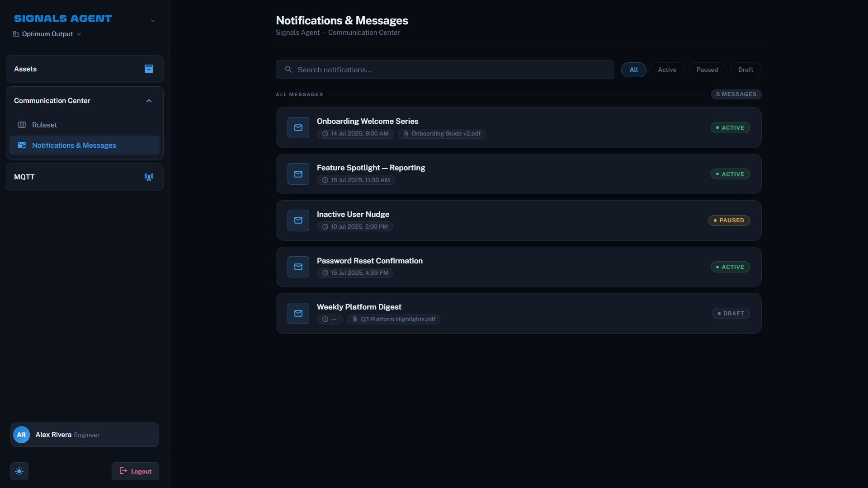Screen dimensions: 868x488
Task: Expand the Signals Agent header dropdown chevron
Action: click(153, 21)
